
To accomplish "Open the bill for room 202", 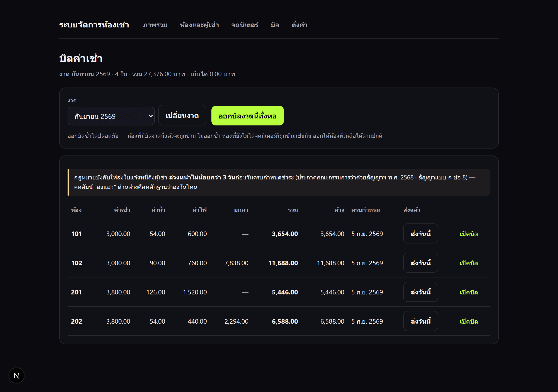I will pyautogui.click(x=469, y=321).
